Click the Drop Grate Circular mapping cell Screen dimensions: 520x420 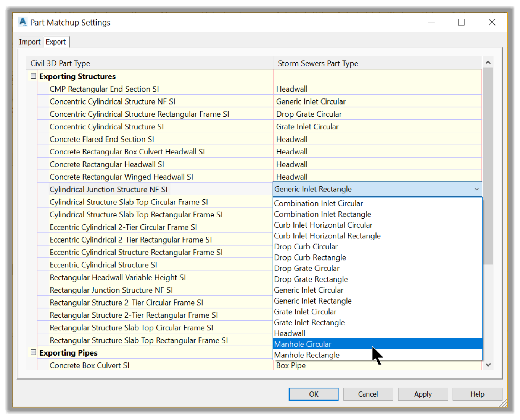[x=378, y=114]
